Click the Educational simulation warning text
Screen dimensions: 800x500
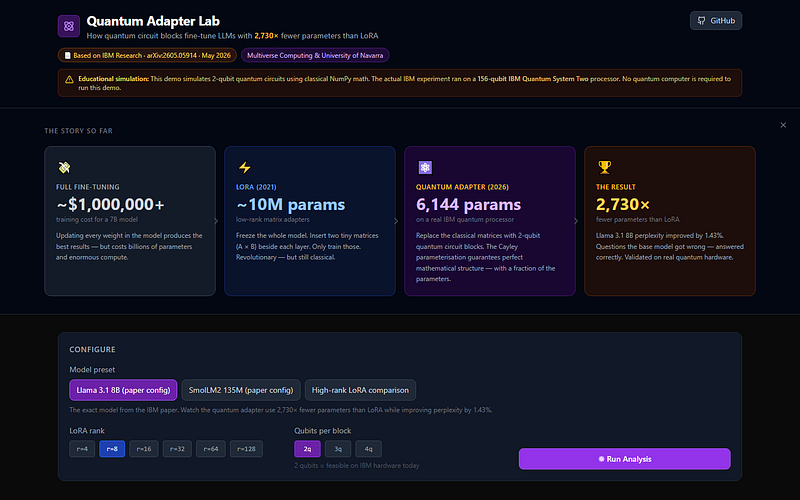[x=405, y=83]
